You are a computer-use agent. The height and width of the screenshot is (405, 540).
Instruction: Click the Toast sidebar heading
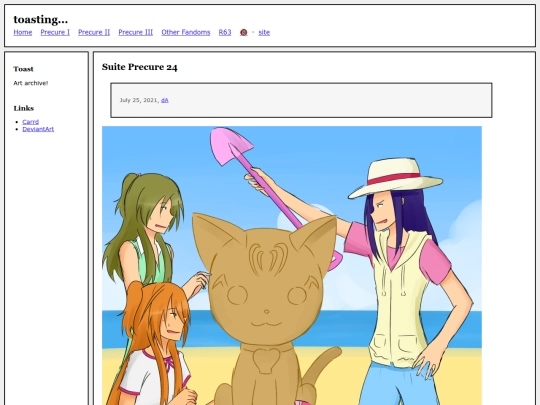(23, 69)
